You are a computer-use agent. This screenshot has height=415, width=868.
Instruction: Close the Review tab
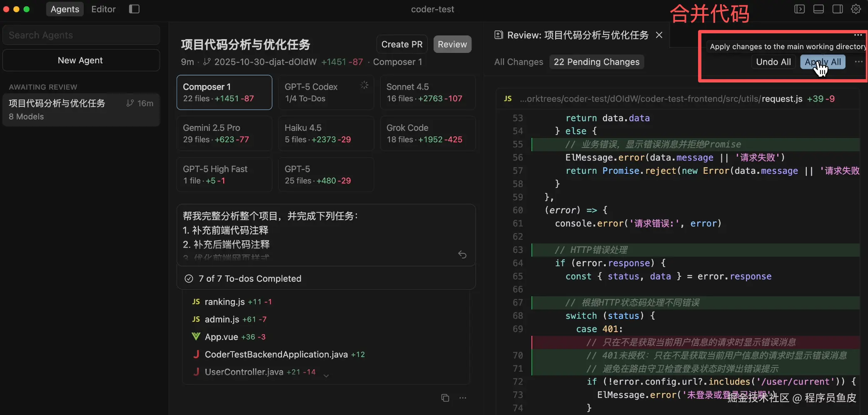(659, 35)
